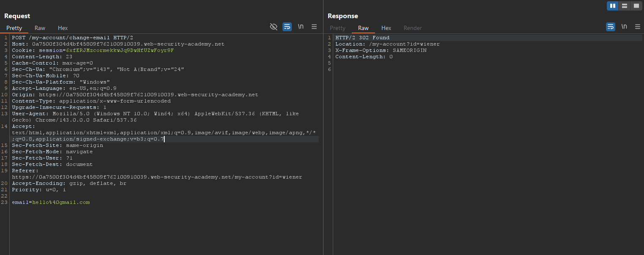Switch Response view to Pretty tab
The width and height of the screenshot is (644, 255).
337,28
